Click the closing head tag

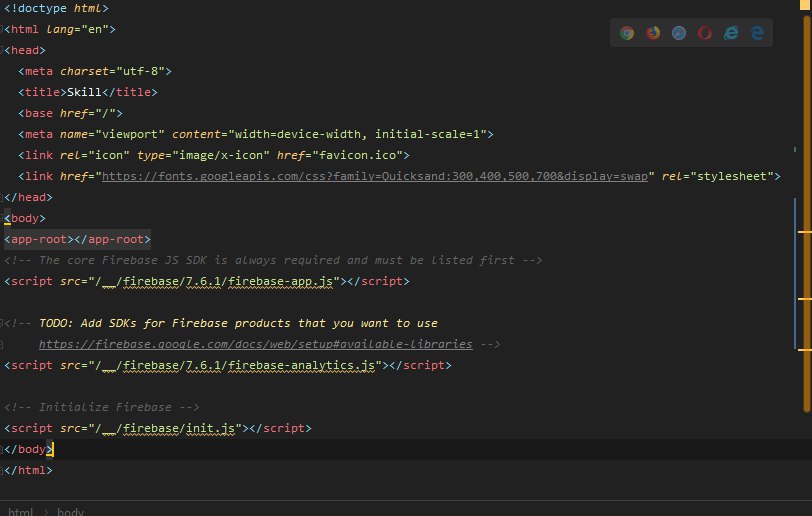[28, 197]
